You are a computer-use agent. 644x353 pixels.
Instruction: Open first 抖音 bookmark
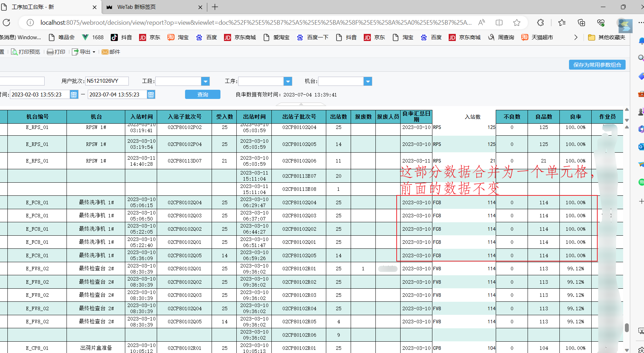[121, 37]
